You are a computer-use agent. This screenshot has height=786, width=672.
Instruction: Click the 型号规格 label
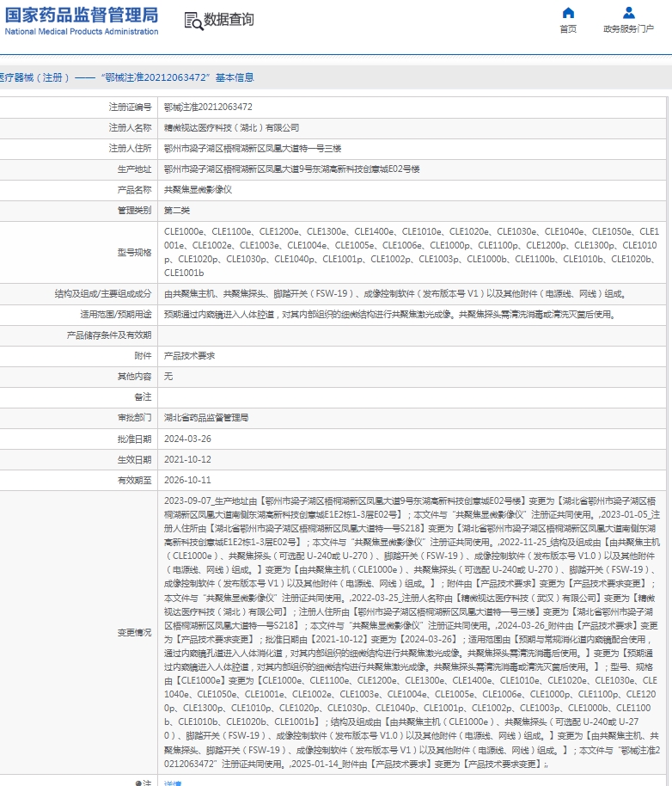click(134, 252)
